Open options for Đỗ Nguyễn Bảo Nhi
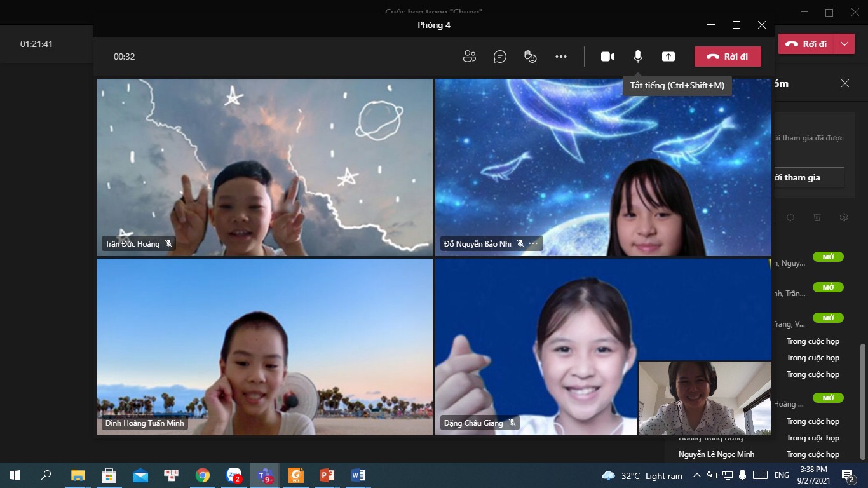 point(533,243)
